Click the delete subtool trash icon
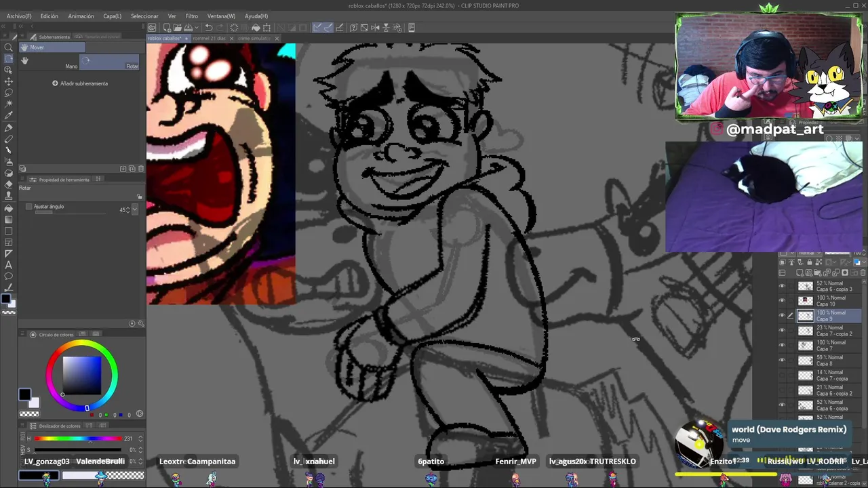 point(140,169)
